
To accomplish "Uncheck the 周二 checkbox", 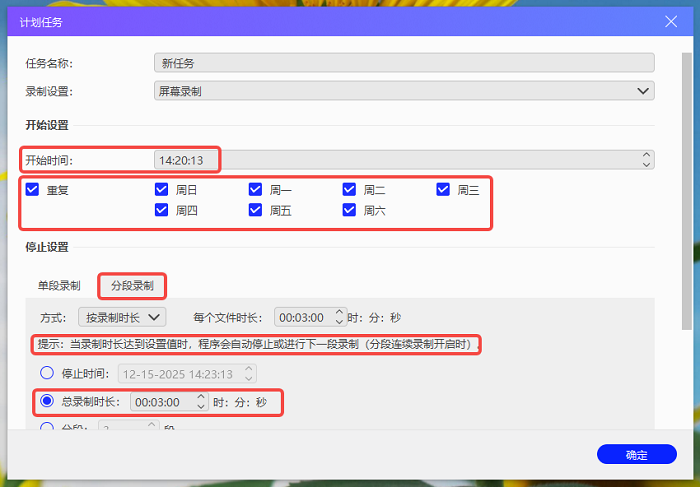I will point(350,189).
